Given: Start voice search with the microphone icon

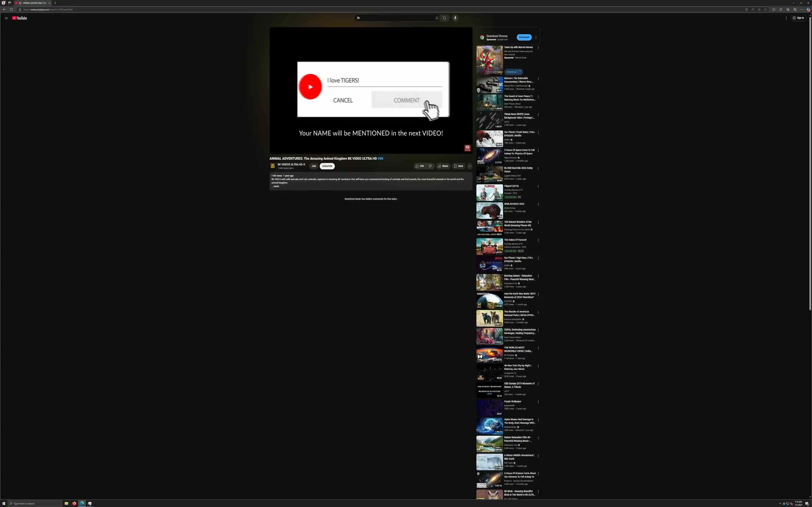Looking at the screenshot, I should coord(455,18).
